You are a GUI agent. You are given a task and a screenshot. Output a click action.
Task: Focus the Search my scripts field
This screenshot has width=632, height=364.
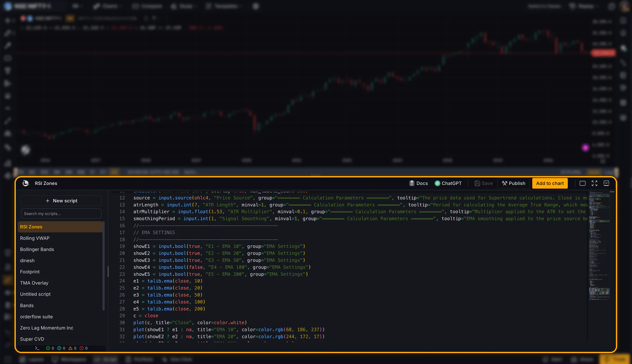61,214
